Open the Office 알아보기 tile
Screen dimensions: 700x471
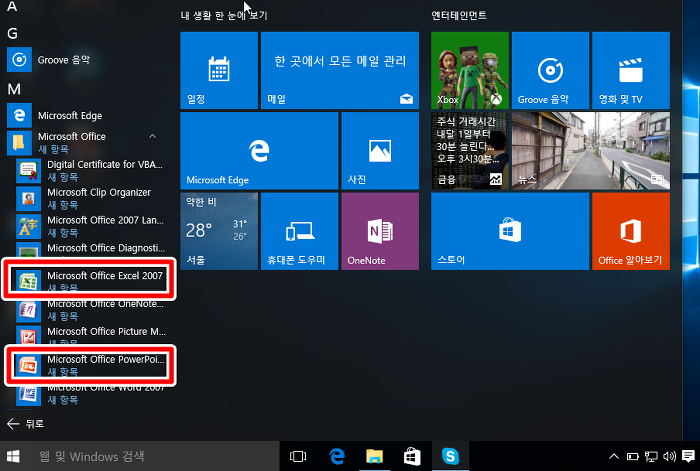pyautogui.click(x=631, y=231)
